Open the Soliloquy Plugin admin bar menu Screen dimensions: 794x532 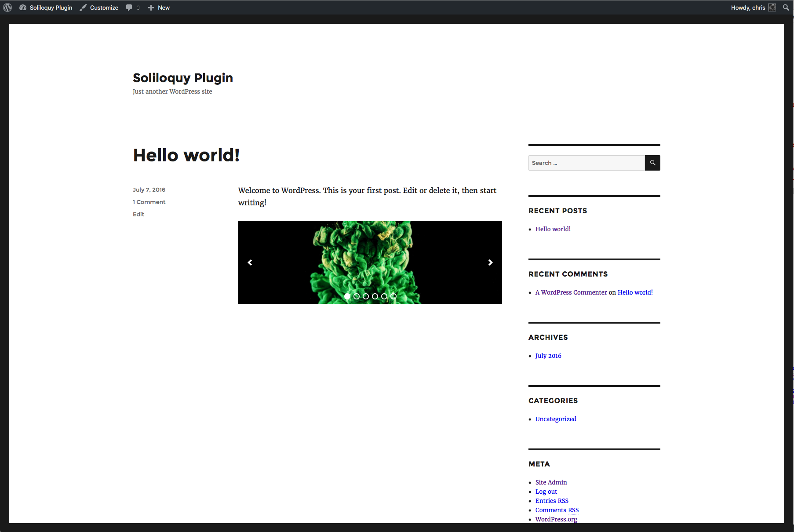[46, 7]
